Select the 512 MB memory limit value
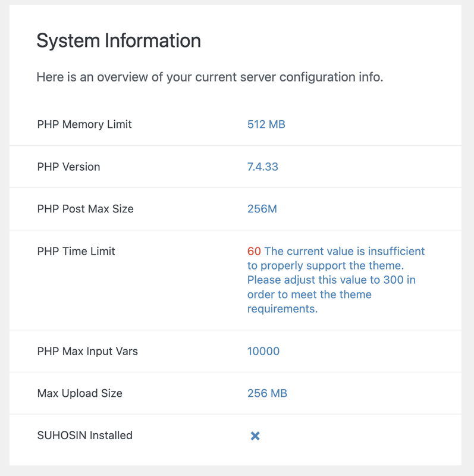Screen dimensions: 474x476 (266, 124)
